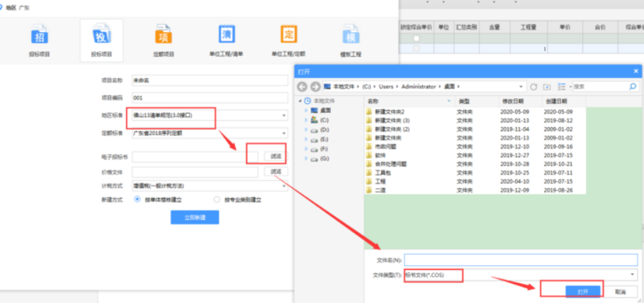
Task: Choose the 定额项目 icon
Action: point(163,36)
